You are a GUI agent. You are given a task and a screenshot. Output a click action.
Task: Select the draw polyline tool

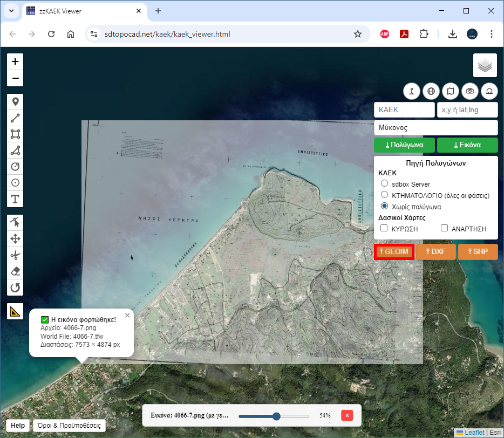click(x=15, y=118)
